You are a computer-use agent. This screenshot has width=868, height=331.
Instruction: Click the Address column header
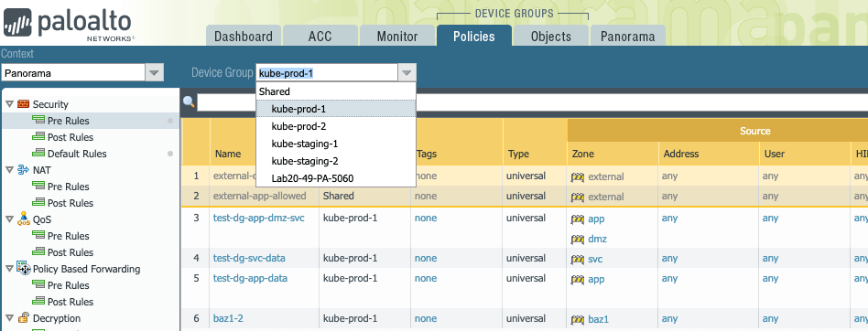tap(681, 155)
